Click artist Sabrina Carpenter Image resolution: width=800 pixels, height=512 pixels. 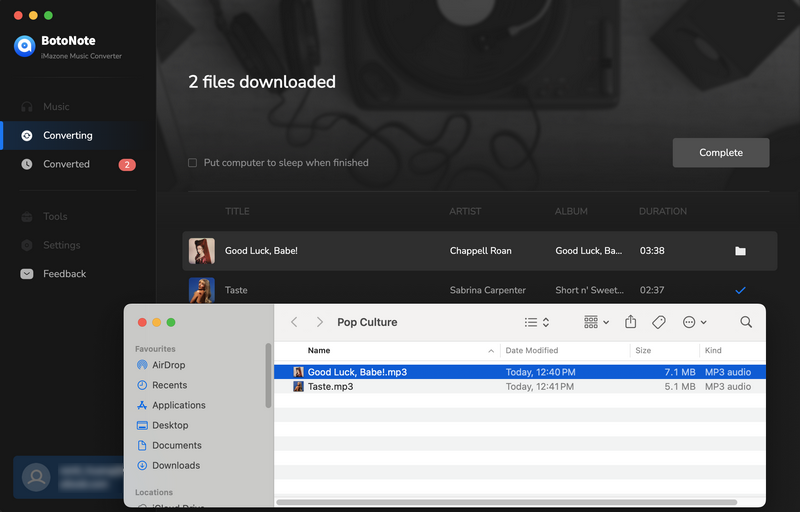tap(488, 290)
